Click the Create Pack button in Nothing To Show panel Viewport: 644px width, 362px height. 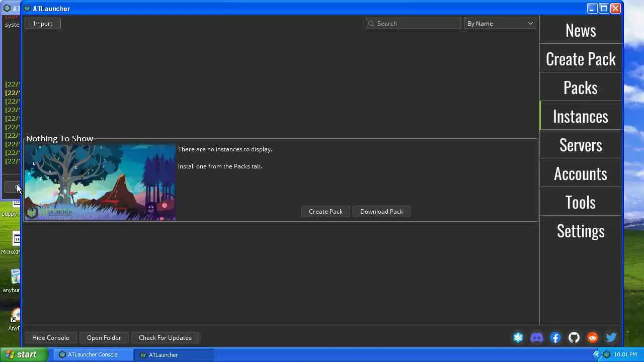point(326,212)
